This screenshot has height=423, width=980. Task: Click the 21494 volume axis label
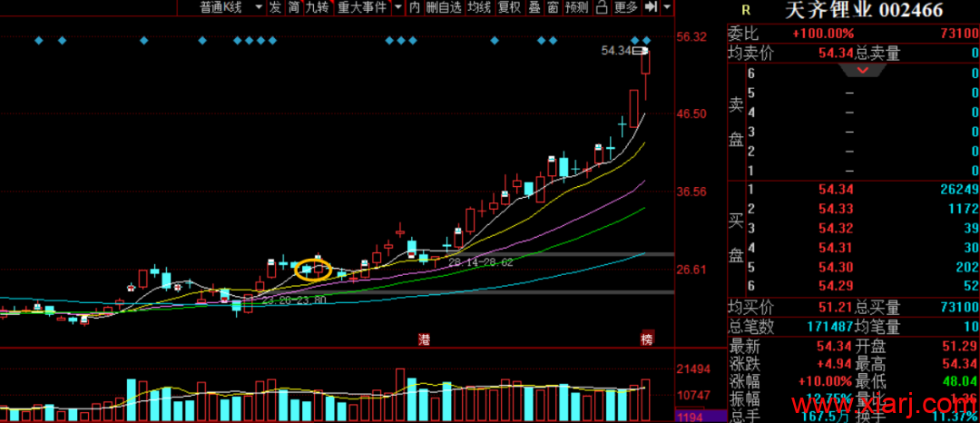(x=693, y=369)
